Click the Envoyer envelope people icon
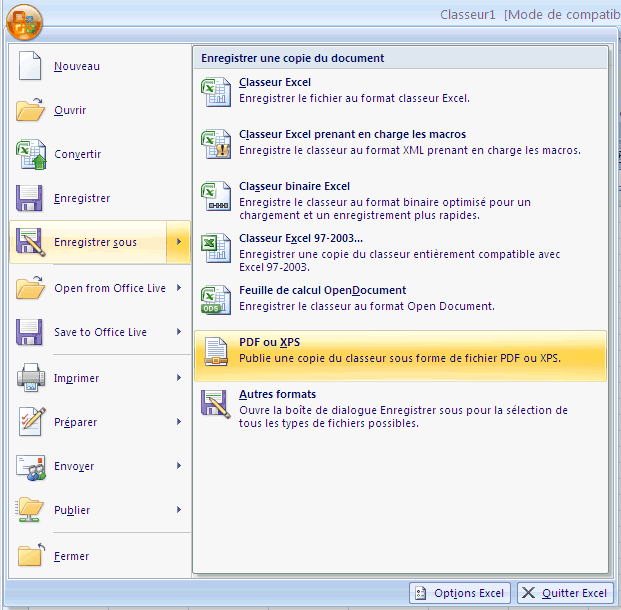This screenshot has height=610, width=621. coord(30,467)
